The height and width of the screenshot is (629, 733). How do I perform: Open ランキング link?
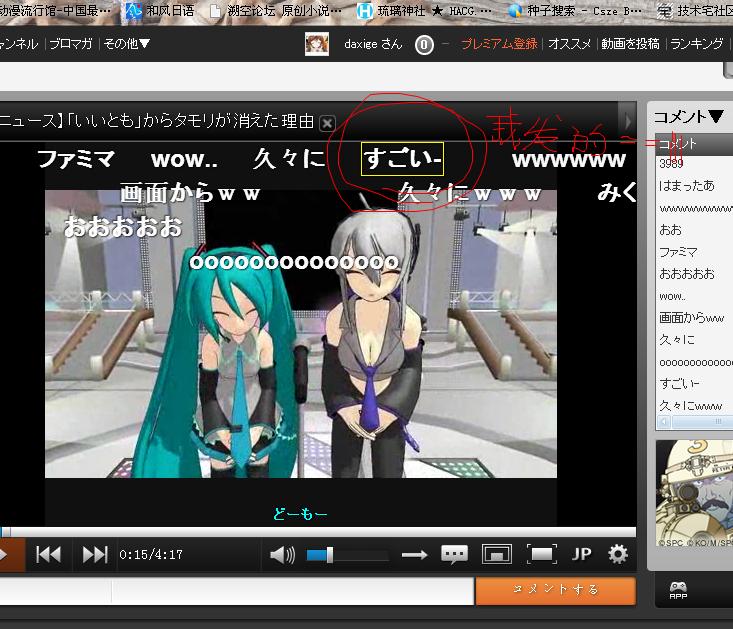pos(697,43)
